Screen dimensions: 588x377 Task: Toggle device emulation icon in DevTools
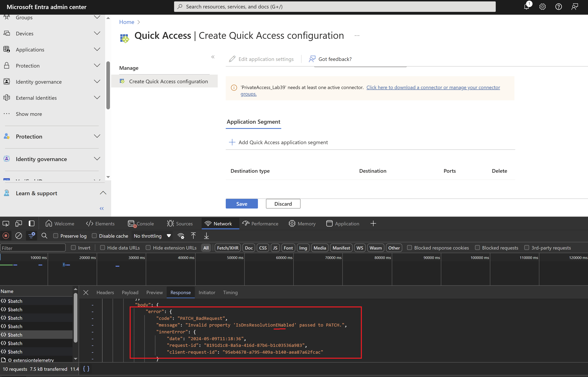tap(19, 224)
